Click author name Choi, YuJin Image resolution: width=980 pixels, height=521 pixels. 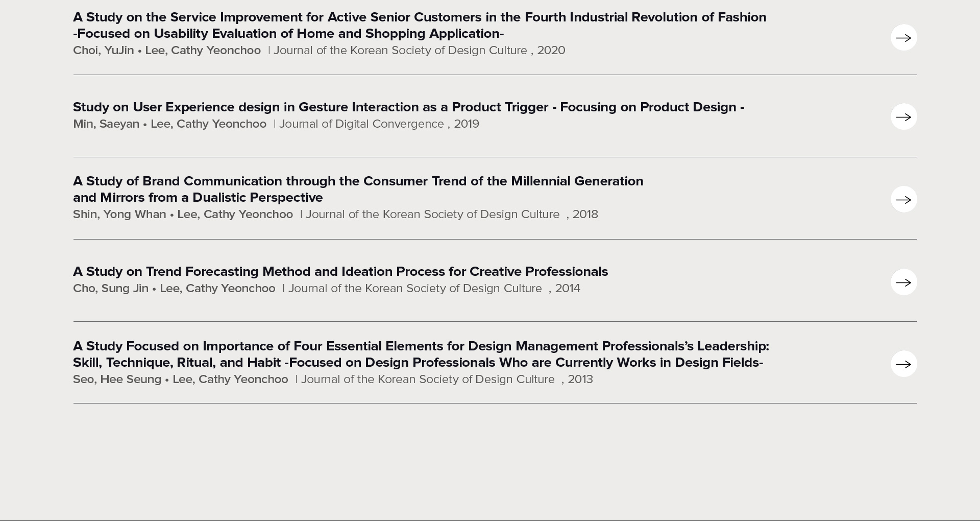(x=103, y=51)
